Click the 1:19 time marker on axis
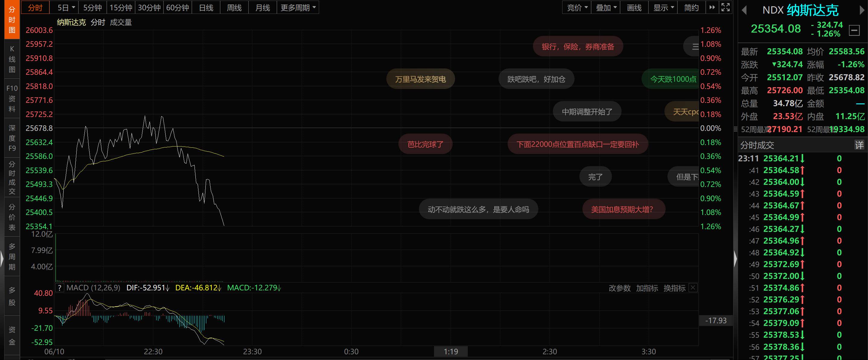This screenshot has height=360, width=868. (x=451, y=352)
